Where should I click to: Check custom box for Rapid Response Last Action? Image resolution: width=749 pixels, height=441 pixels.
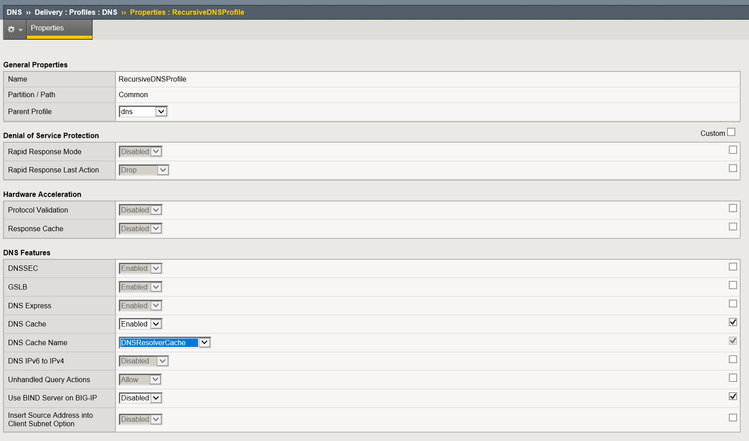(x=732, y=168)
